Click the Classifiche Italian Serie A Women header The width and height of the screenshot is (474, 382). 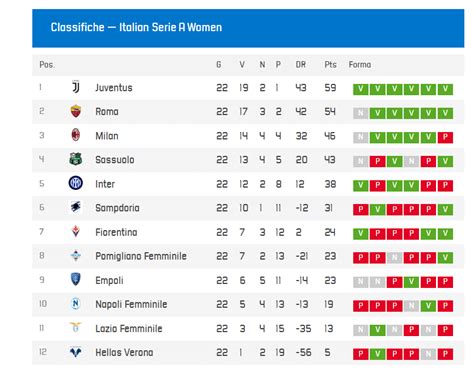pyautogui.click(x=136, y=27)
